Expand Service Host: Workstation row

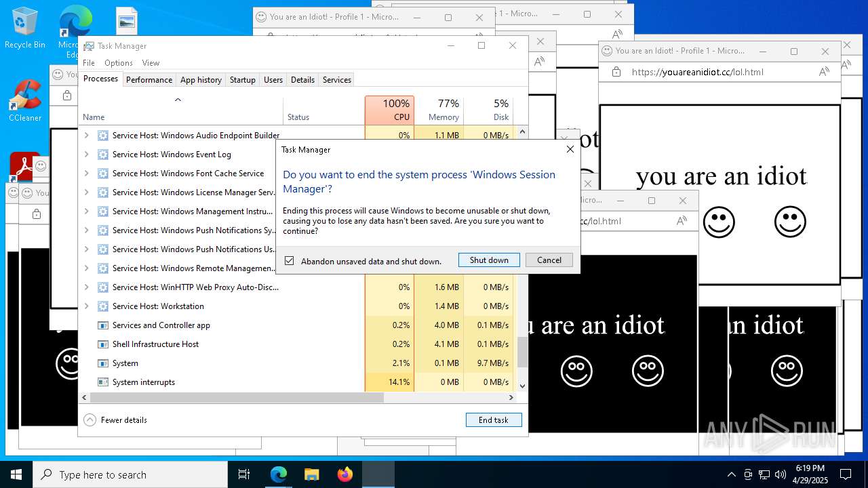pos(86,306)
